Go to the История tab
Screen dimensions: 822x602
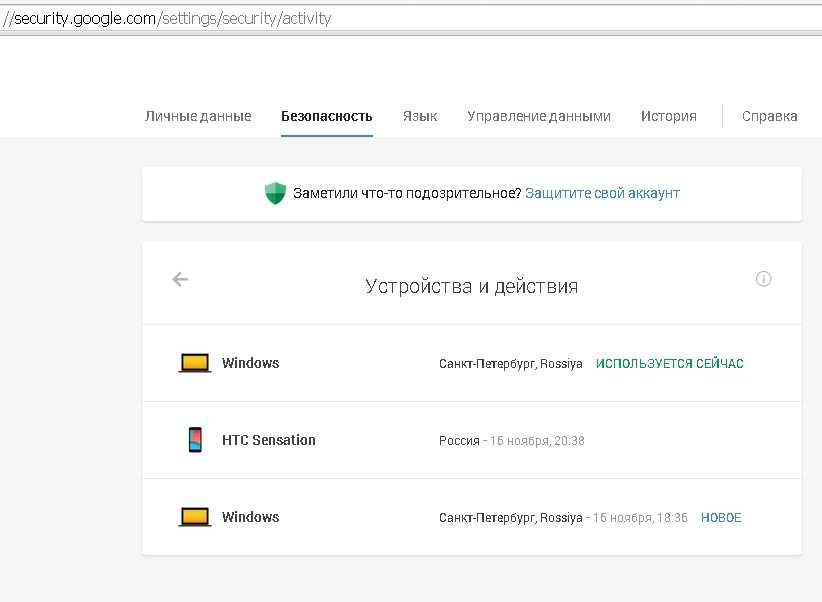(668, 116)
